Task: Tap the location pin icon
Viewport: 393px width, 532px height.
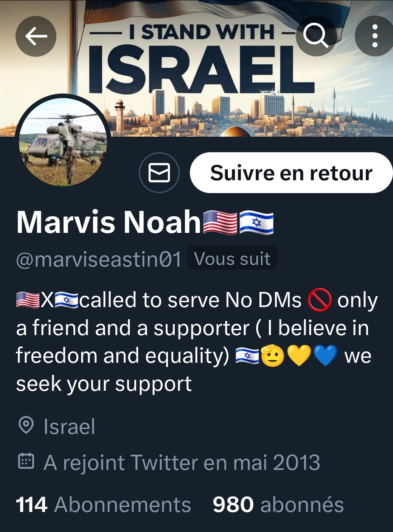Action: (x=26, y=426)
